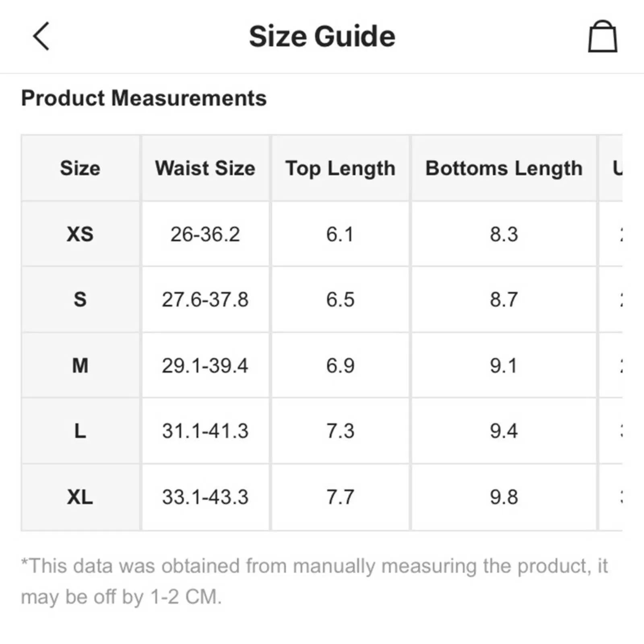The height and width of the screenshot is (644, 644).
Task: Select the XS size row label
Action: point(80,234)
